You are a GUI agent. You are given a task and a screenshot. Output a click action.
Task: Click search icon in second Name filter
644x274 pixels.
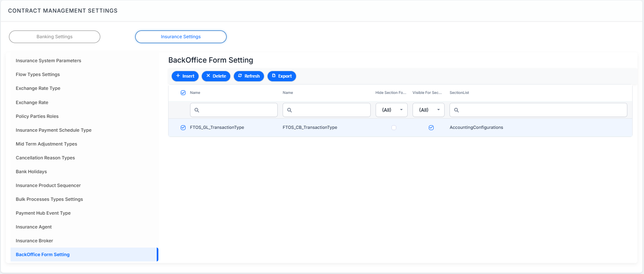coord(290,110)
